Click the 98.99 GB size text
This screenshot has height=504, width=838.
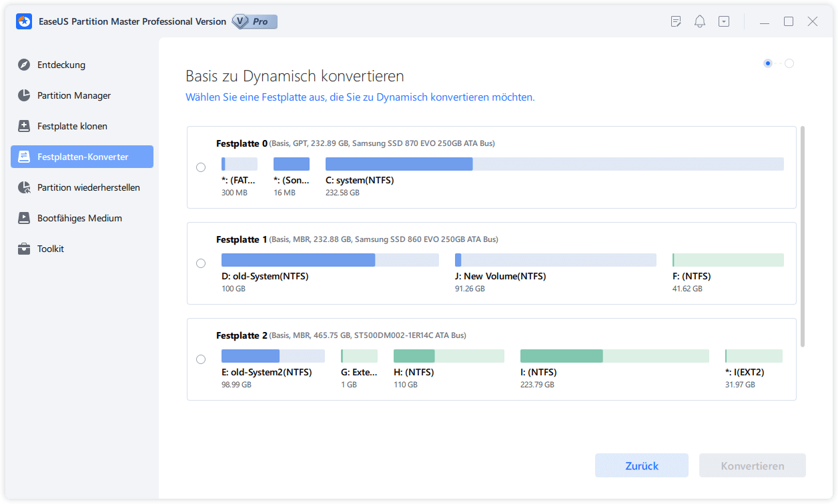pos(236,385)
